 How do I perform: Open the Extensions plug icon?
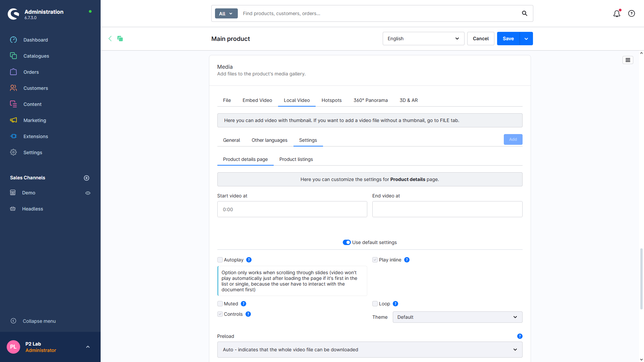(x=13, y=136)
